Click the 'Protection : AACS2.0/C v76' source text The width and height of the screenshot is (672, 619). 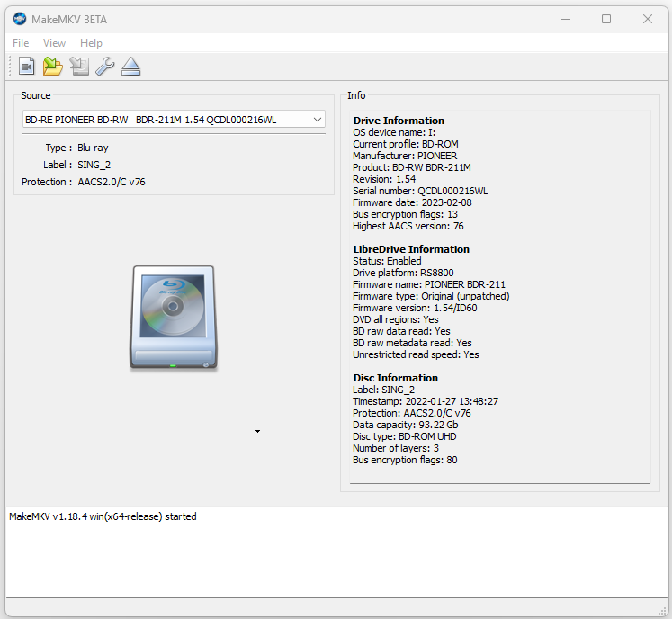point(84,182)
